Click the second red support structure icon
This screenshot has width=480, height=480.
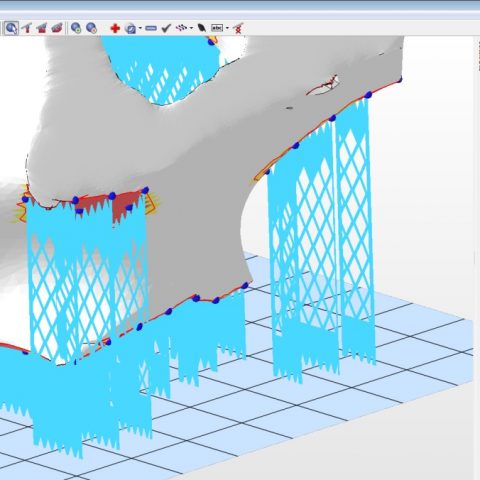point(42,28)
